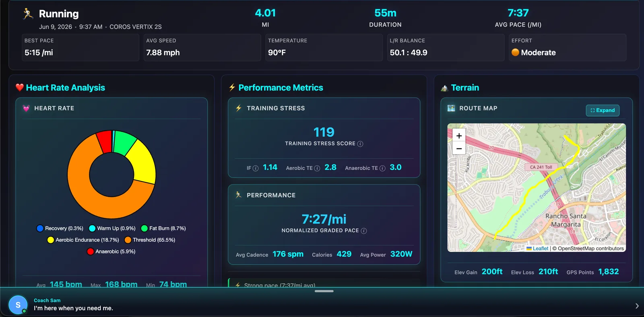Expand the route map view

603,110
